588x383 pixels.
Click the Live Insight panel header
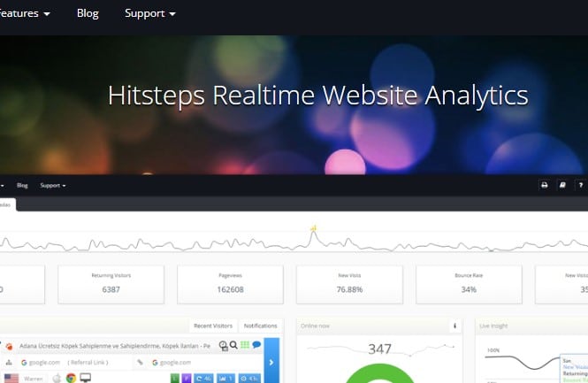point(531,326)
